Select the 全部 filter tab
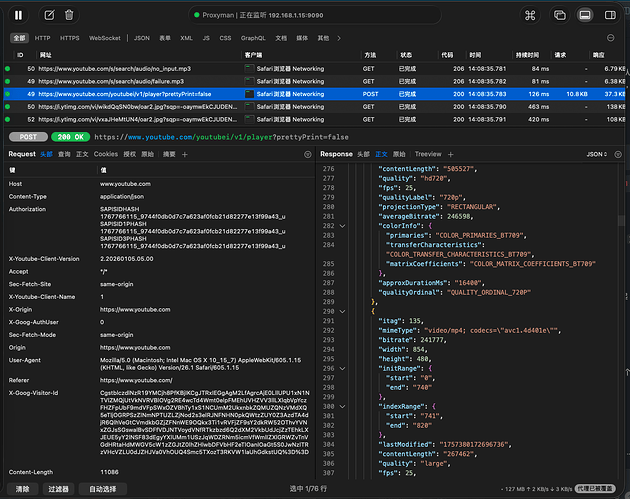 tap(19, 38)
